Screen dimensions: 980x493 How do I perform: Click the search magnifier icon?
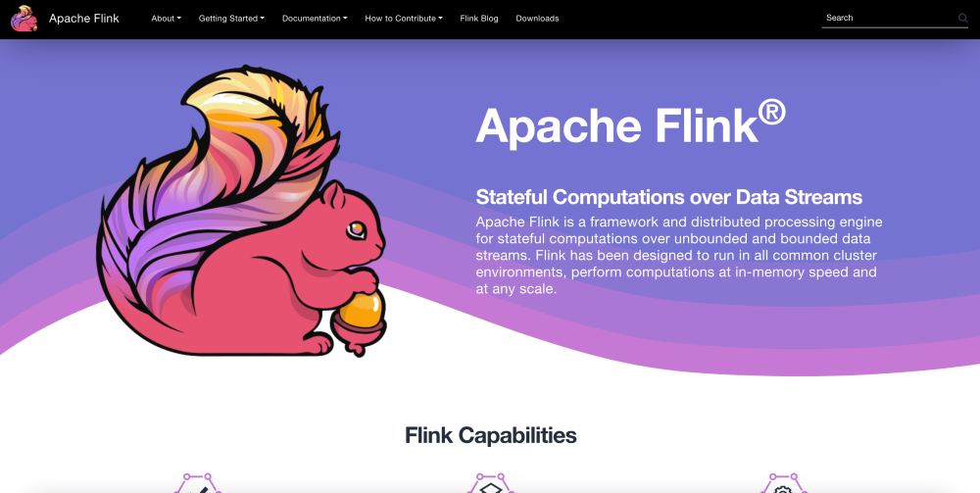click(x=962, y=18)
